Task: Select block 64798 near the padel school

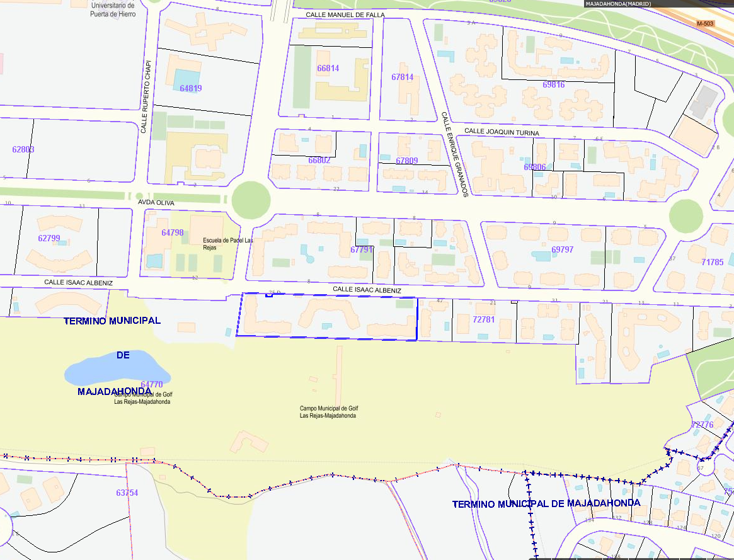Action: pos(172,232)
